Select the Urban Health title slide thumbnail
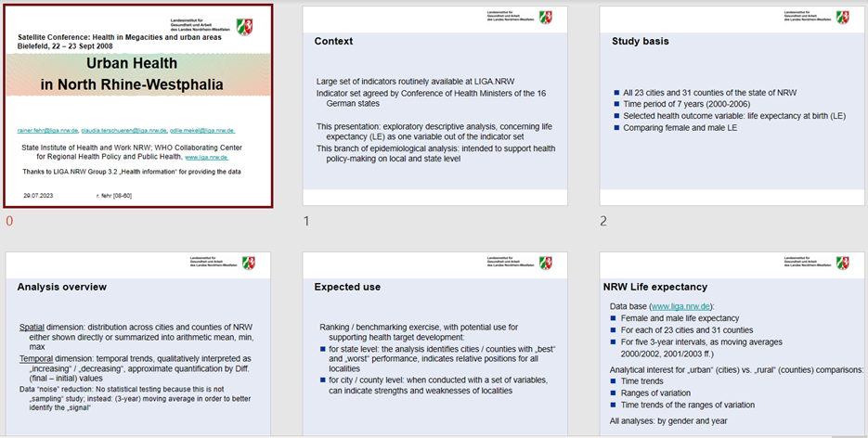 [x=139, y=106]
